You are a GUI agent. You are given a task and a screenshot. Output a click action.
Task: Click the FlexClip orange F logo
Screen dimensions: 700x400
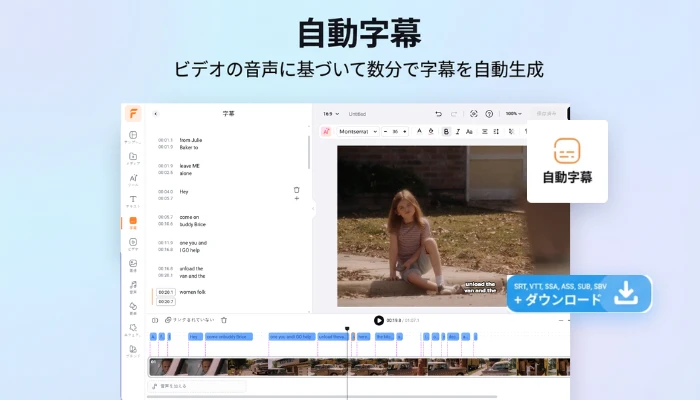coord(133,113)
